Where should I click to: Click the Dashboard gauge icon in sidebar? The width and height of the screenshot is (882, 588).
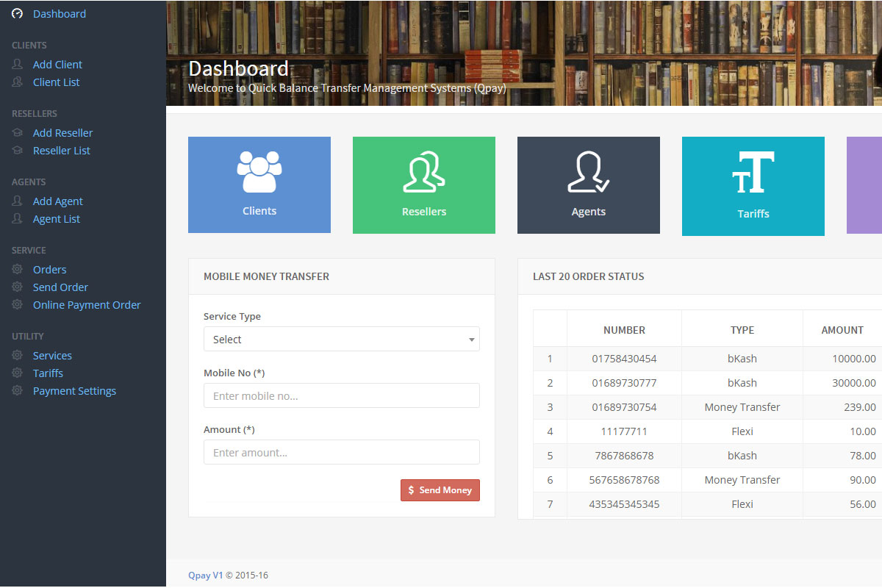[x=18, y=14]
